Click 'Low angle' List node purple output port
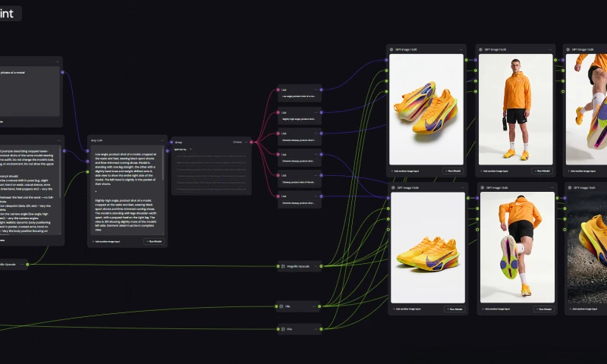 pyautogui.click(x=321, y=89)
